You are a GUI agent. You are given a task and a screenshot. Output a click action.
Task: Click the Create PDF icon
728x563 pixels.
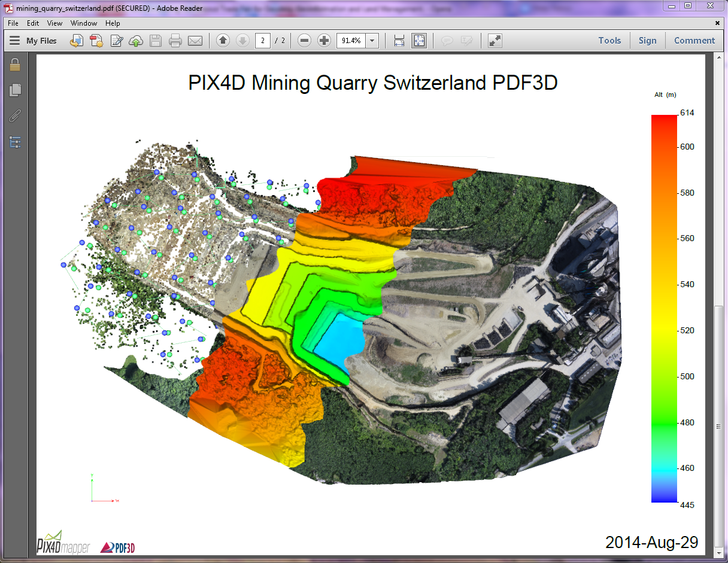[x=96, y=41]
